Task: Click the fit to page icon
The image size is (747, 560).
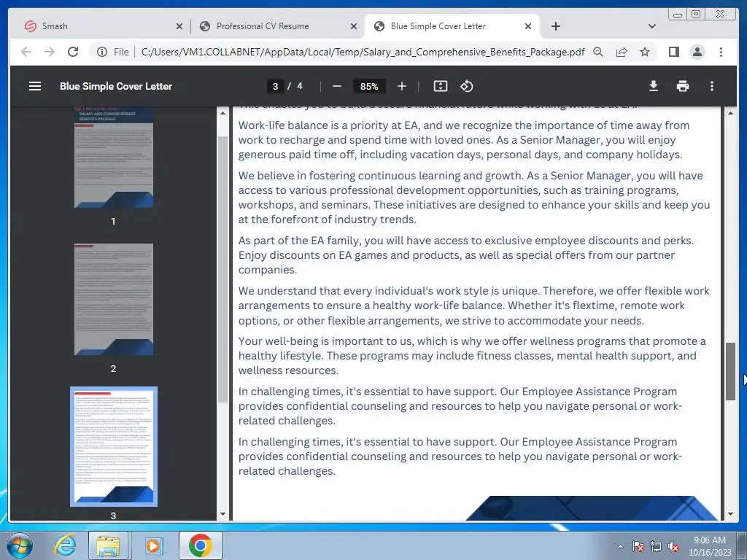Action: pos(440,86)
